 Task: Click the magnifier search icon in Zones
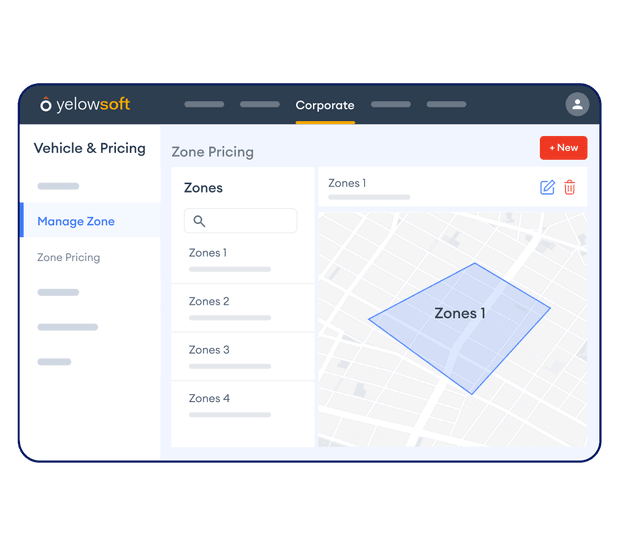click(x=199, y=221)
